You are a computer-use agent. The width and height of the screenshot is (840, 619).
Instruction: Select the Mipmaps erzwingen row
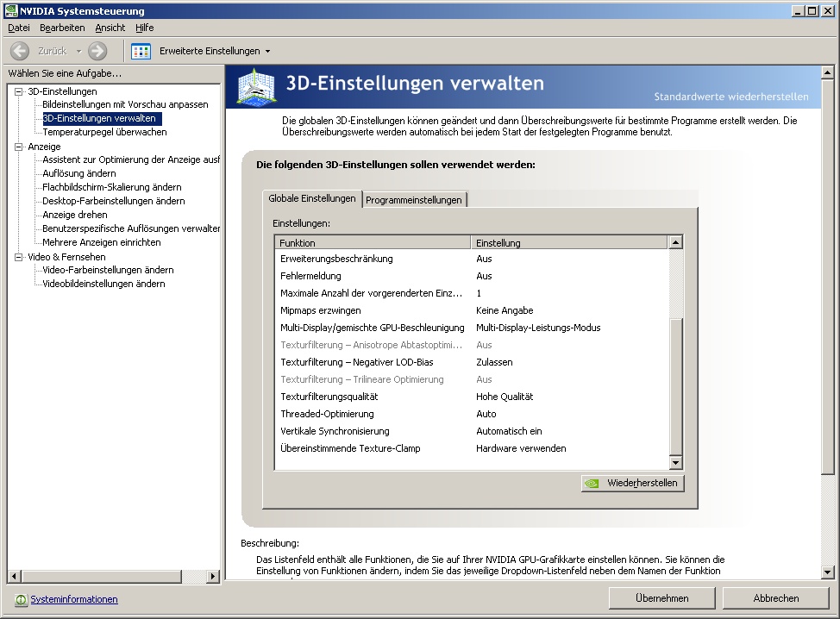(473, 310)
